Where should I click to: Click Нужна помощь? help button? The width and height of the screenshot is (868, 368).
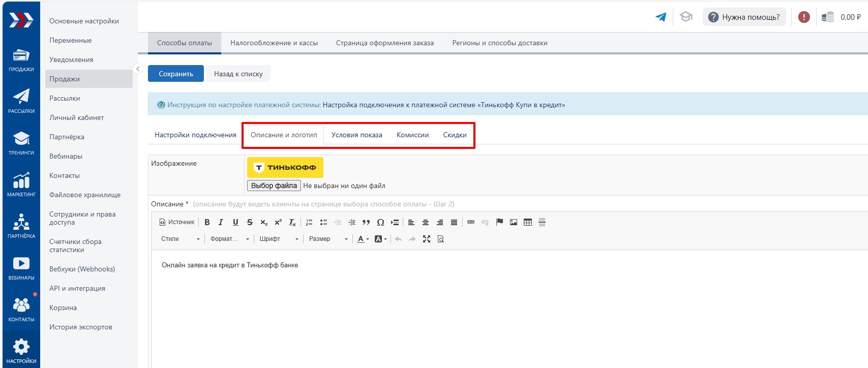744,17
